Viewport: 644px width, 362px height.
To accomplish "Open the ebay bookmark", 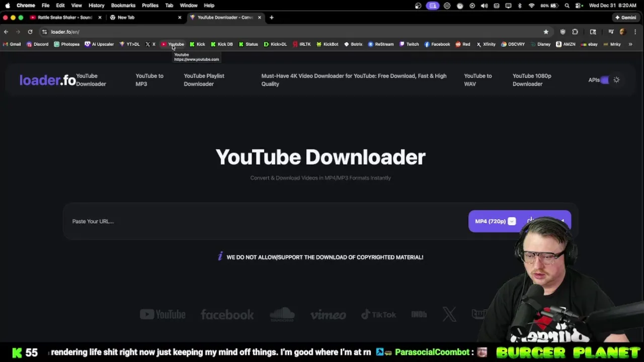I will coord(589,44).
